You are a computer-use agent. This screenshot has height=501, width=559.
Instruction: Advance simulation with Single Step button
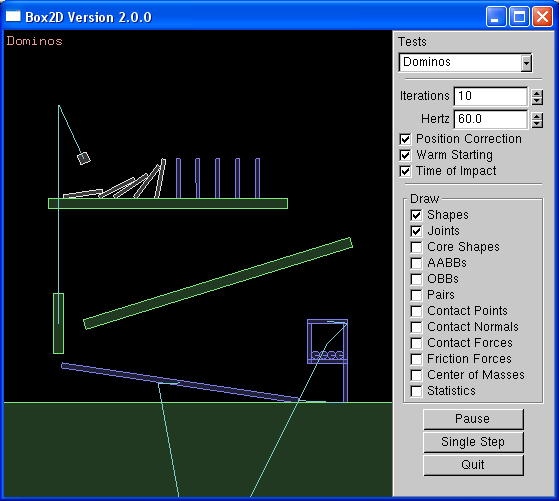[473, 442]
